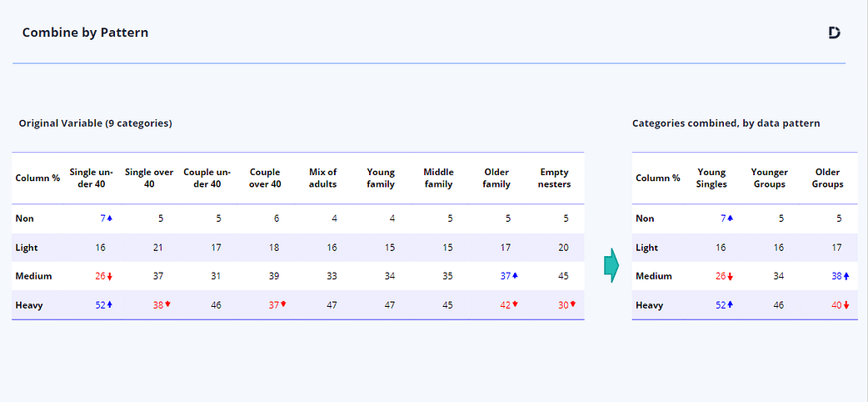This screenshot has width=868, height=402.
Task: Click the Displayr D logo icon
Action: tap(834, 33)
